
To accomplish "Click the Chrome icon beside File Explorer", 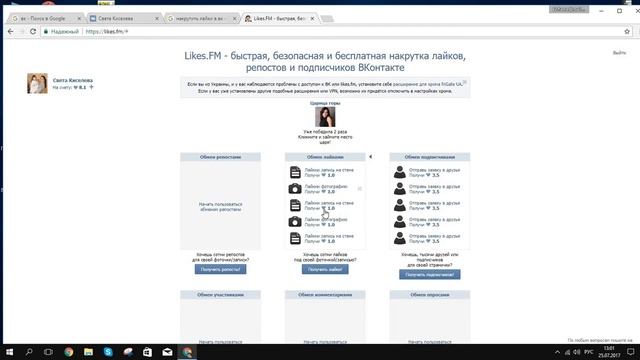I will coord(69,352).
